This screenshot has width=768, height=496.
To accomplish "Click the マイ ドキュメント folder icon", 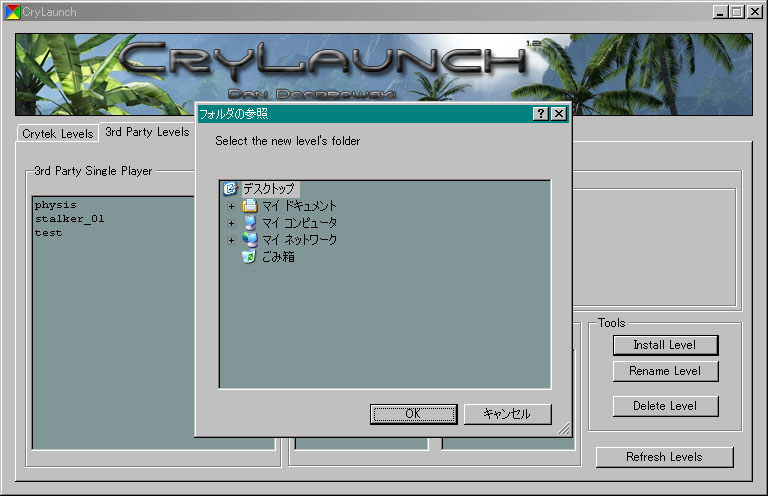I will click(250, 206).
